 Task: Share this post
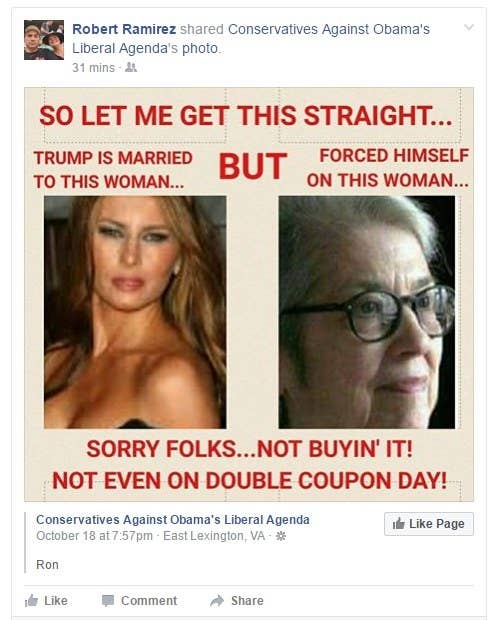click(x=237, y=601)
